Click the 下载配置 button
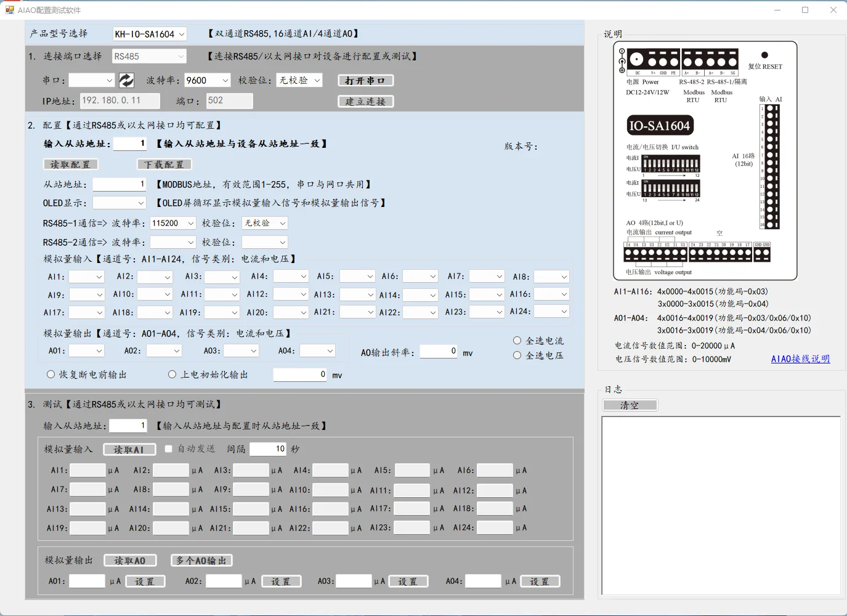The image size is (847, 616). [164, 164]
